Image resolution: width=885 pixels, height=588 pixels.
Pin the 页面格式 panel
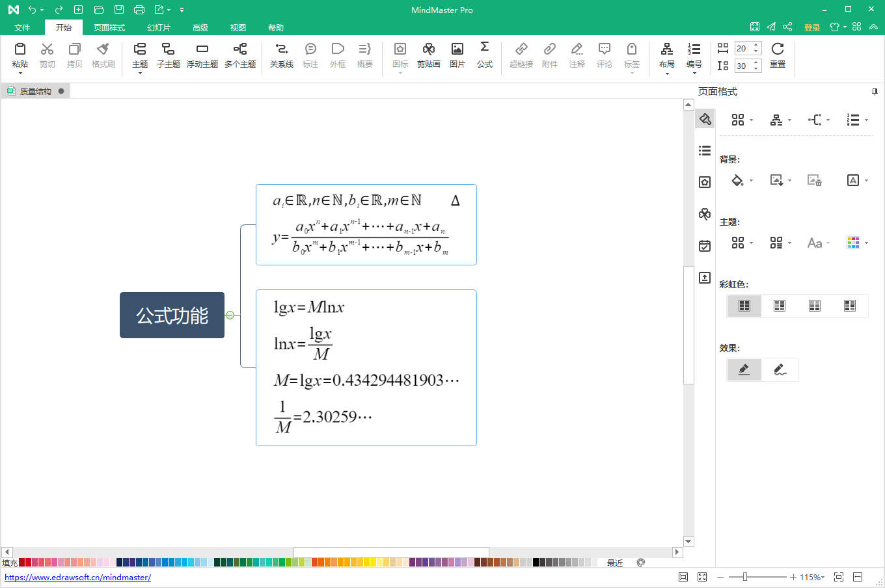[x=875, y=92]
